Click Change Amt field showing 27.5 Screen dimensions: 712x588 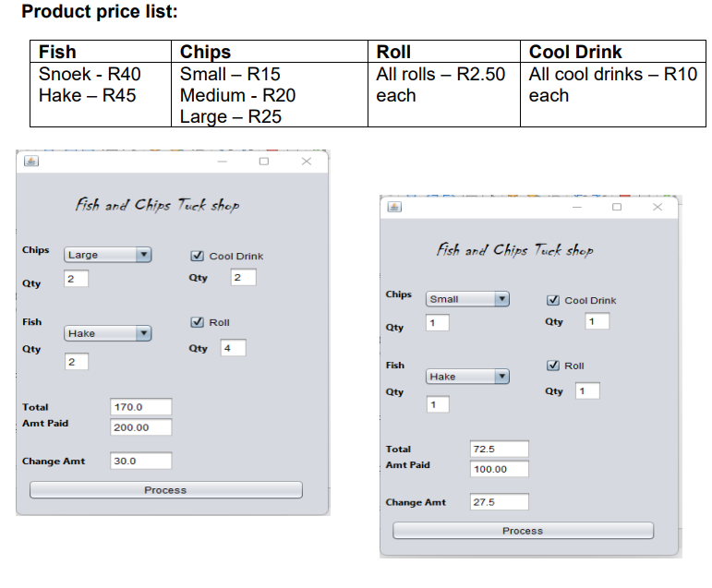tap(500, 502)
